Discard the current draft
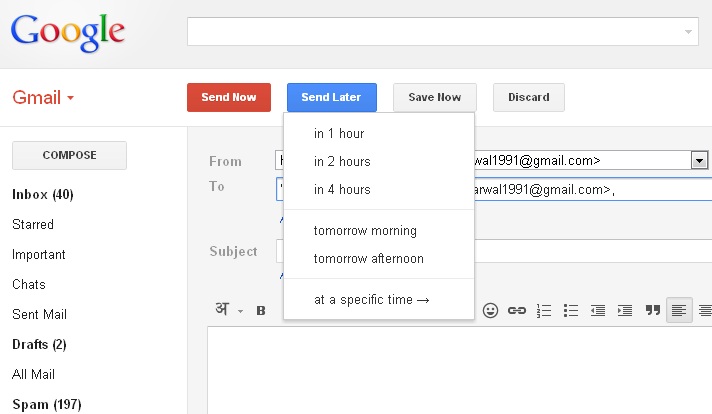The height and width of the screenshot is (414, 712). click(x=528, y=97)
